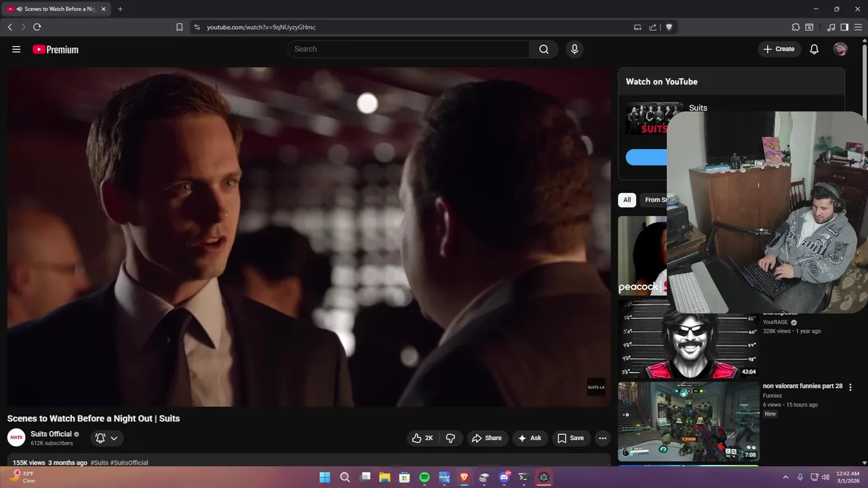Click the Funnies channel name
Viewport: 868px width, 488px height.
[772, 395]
